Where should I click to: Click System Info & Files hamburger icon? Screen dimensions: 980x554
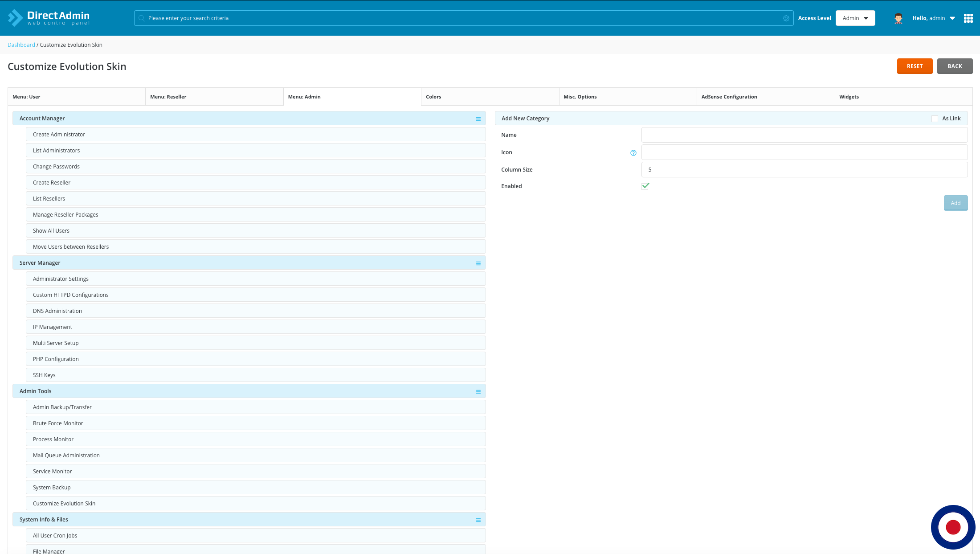click(x=478, y=520)
